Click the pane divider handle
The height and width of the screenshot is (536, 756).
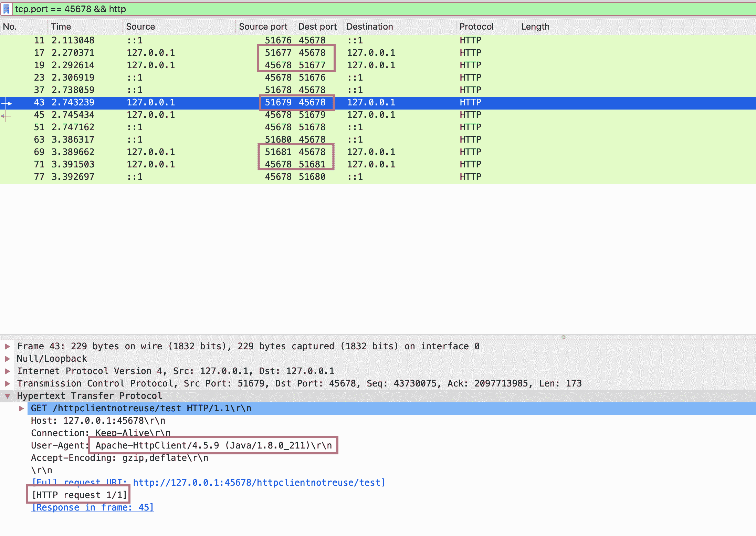[563, 337]
